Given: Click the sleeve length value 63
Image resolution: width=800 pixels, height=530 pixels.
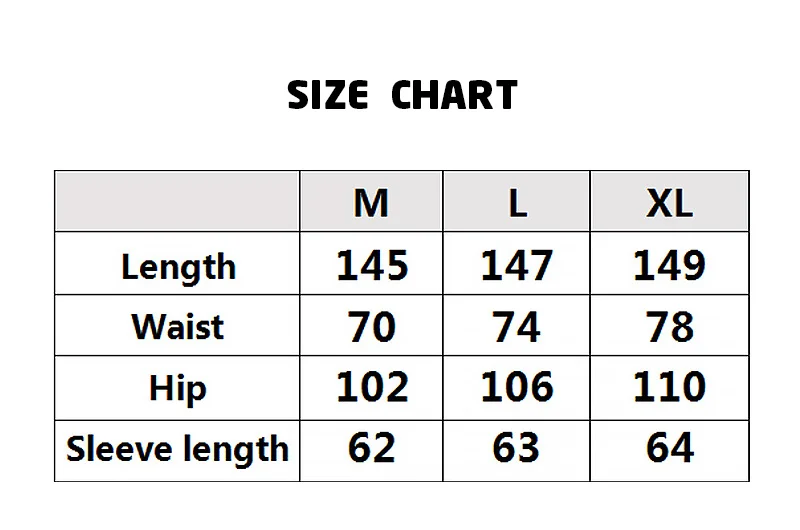Looking at the screenshot, I should (x=516, y=447).
